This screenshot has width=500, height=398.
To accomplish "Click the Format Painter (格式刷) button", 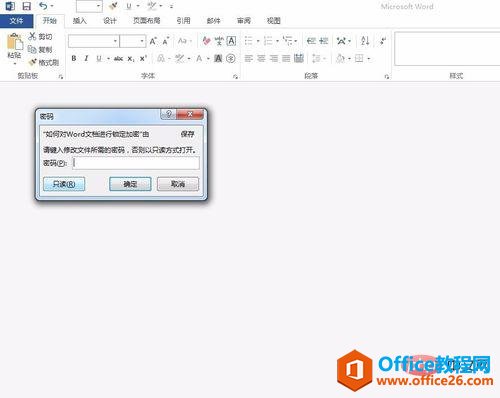I will 44,62.
